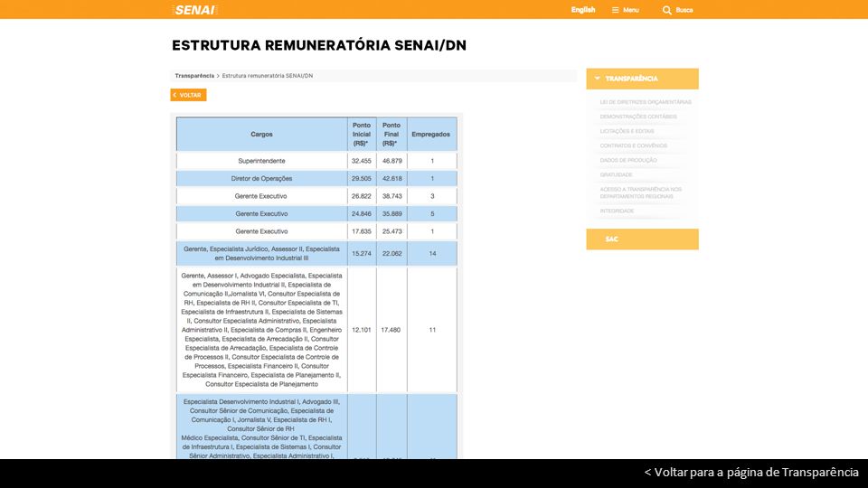Select the 'Superintendente' row label

coord(261,161)
